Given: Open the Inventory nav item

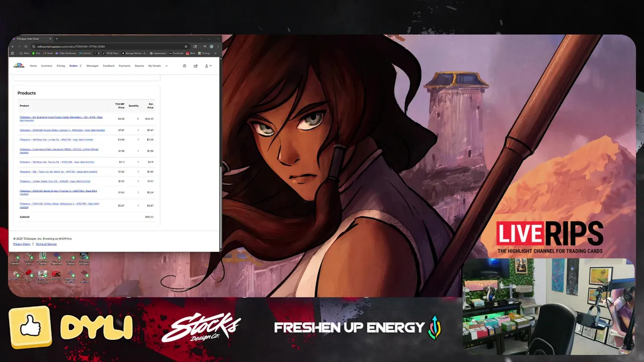Looking at the screenshot, I should 47,66.
